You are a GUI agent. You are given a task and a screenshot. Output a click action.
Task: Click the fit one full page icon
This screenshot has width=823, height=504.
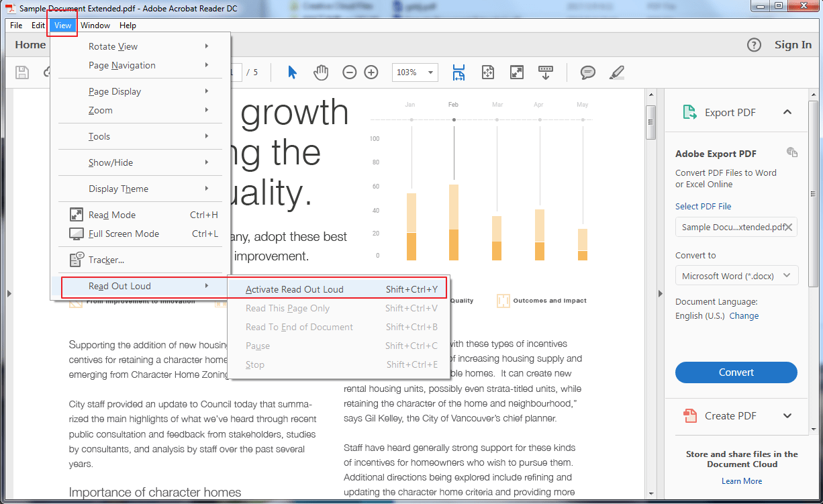[488, 72]
